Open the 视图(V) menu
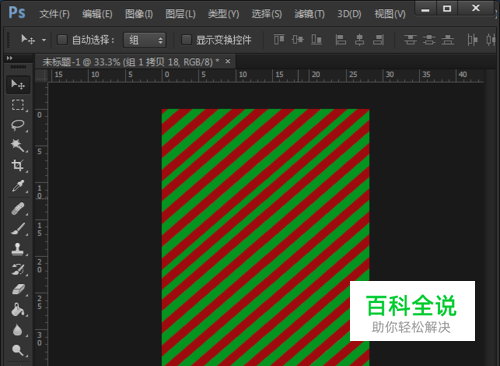500x366 pixels. [x=390, y=14]
